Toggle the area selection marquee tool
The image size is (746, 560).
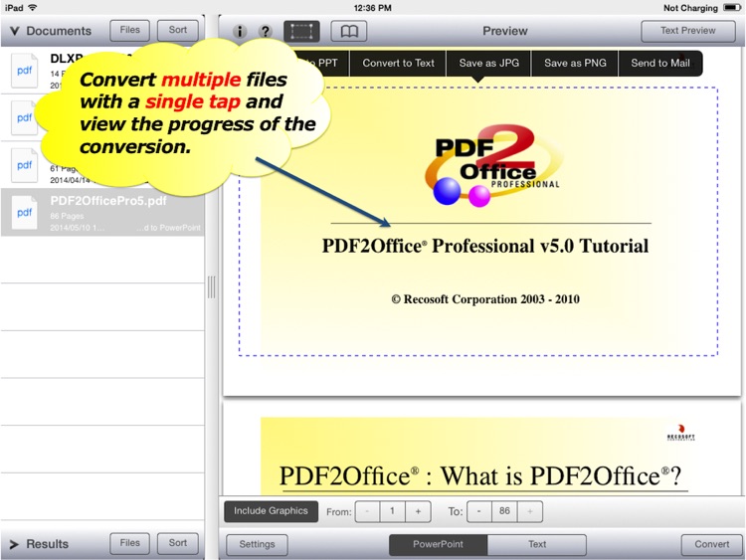301,32
